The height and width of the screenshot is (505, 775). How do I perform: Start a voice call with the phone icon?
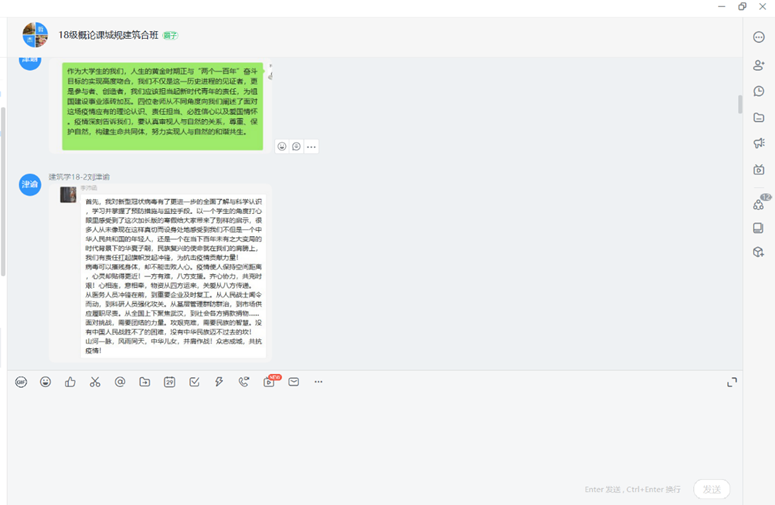tap(244, 382)
